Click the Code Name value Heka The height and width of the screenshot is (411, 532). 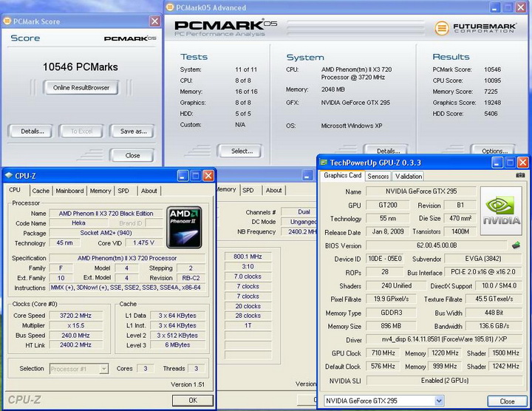(x=78, y=223)
